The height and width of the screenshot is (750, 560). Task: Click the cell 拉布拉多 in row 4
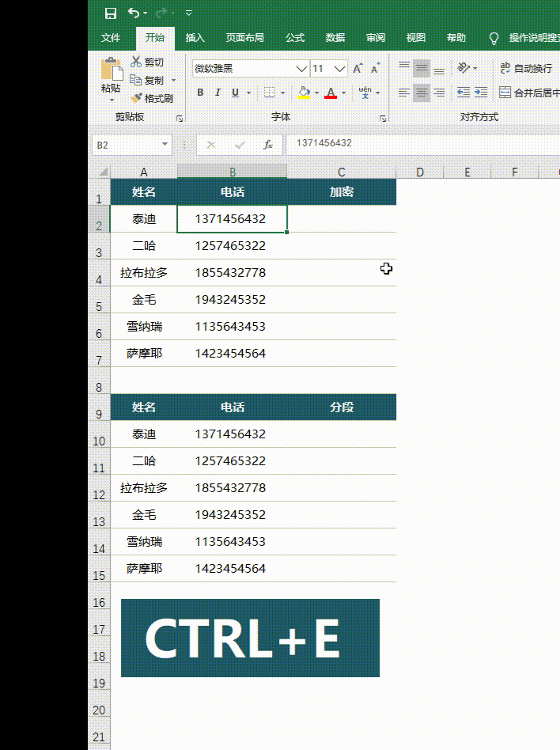144,273
